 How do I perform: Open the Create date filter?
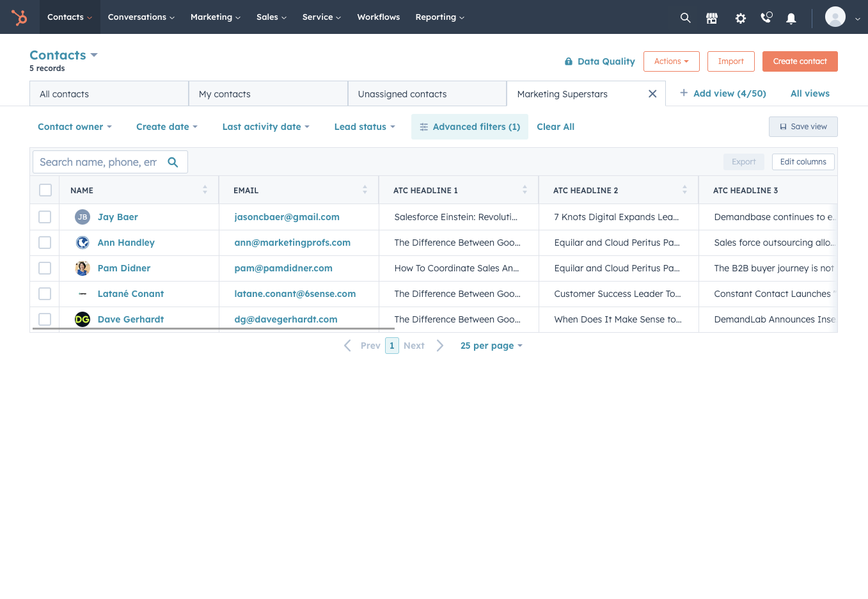point(167,127)
